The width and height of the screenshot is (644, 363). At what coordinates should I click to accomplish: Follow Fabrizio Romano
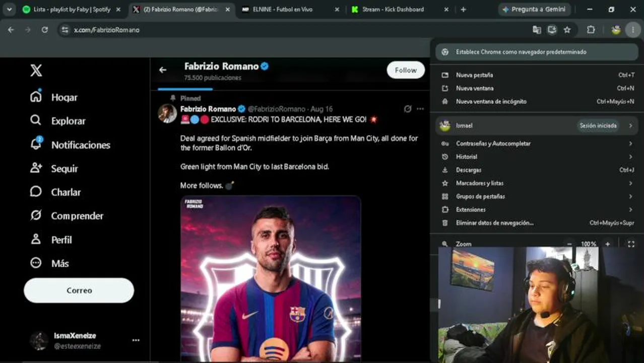pos(406,70)
